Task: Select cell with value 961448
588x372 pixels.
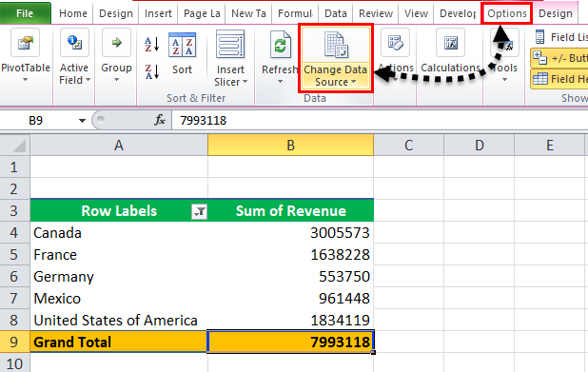Action: point(290,299)
